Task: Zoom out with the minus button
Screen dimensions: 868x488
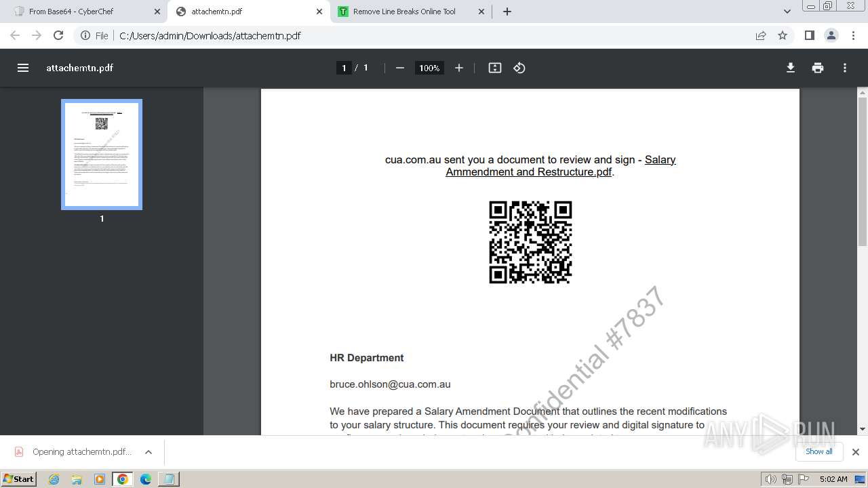Action: 400,68
